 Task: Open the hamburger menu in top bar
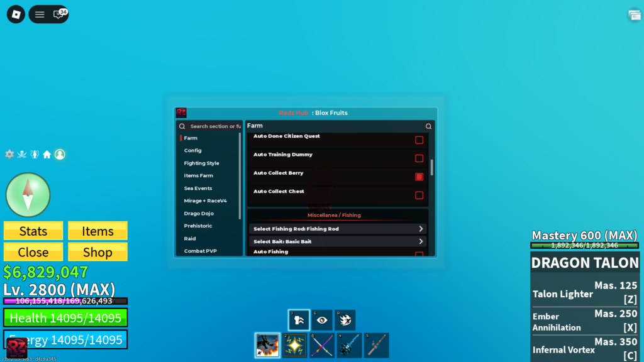pyautogui.click(x=40, y=14)
